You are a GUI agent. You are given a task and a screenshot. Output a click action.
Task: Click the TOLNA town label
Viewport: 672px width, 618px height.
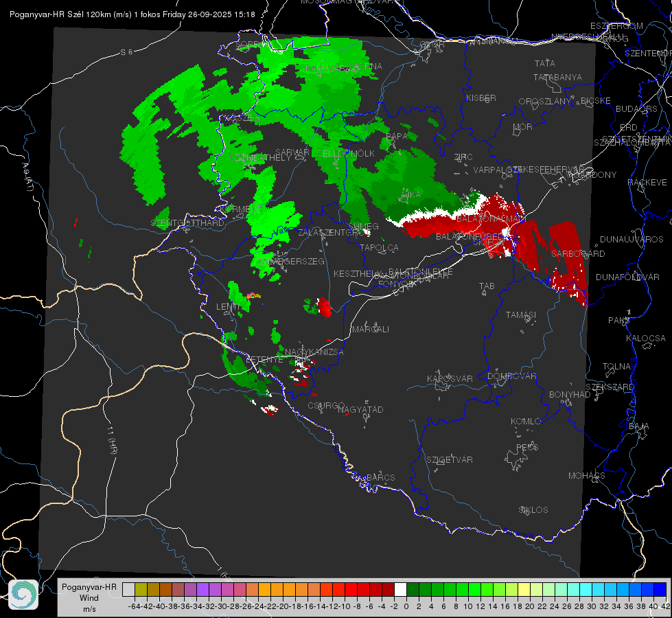(x=616, y=366)
